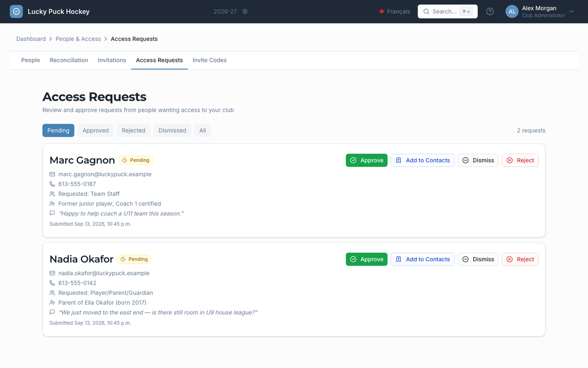Click the Search field in the header

pyautogui.click(x=447, y=11)
